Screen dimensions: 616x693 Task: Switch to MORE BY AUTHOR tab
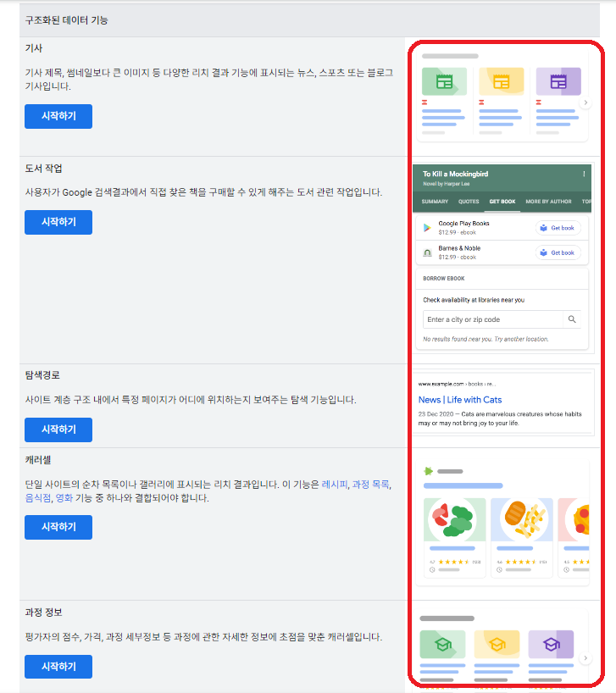[548, 202]
